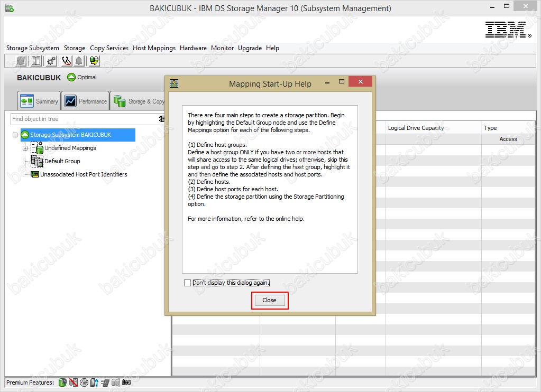
Task: Open the Storage menu
Action: [x=75, y=48]
